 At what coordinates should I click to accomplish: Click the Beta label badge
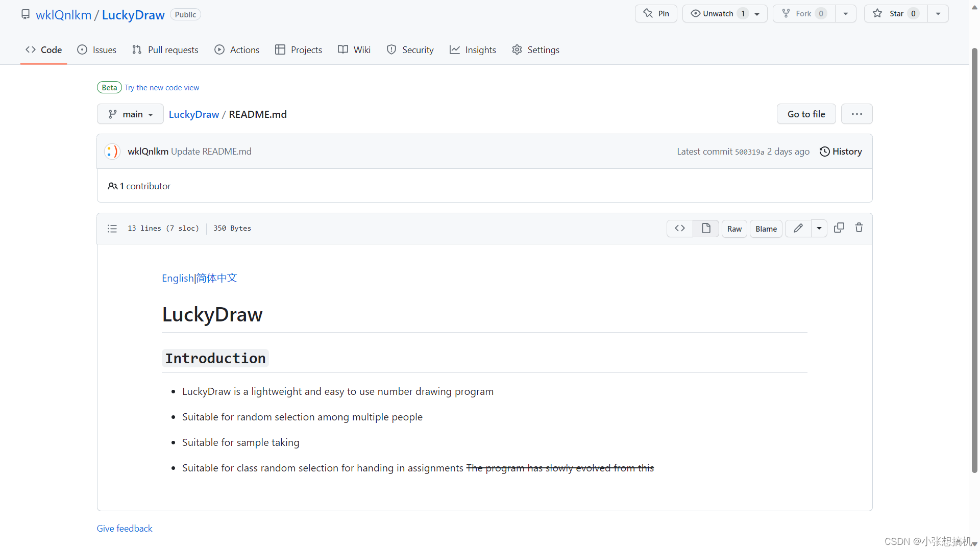109,87
